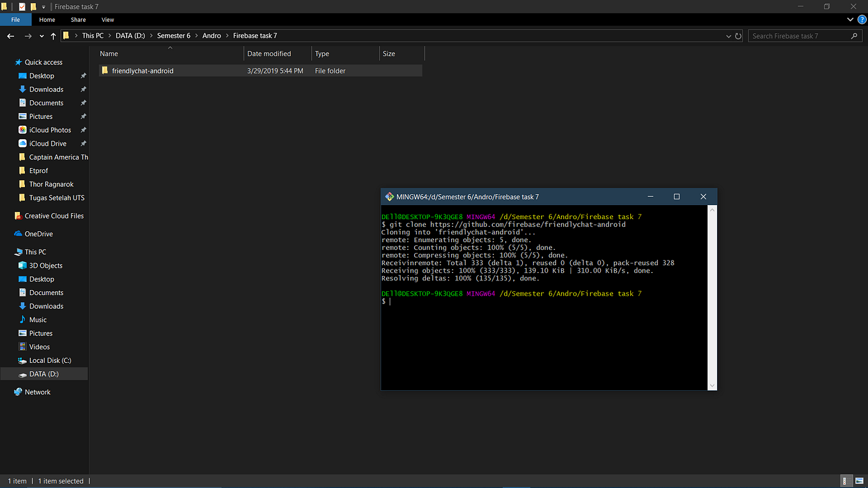
Task: Click the Help question mark button
Action: [862, 20]
